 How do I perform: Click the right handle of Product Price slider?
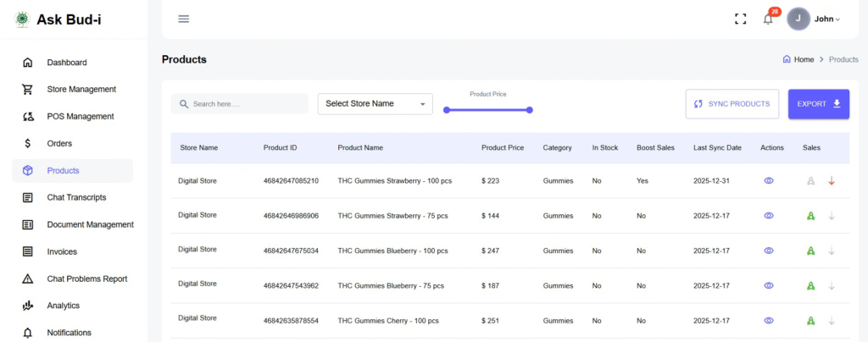(x=529, y=109)
